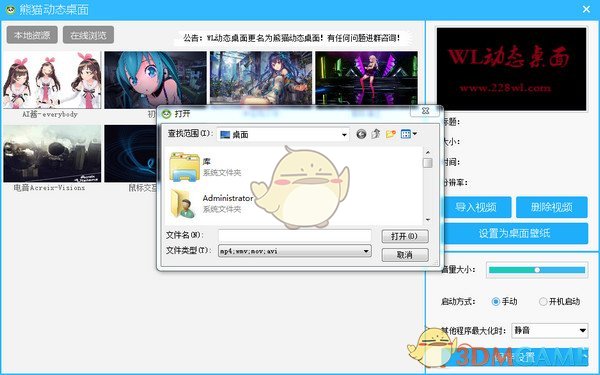This screenshot has height=375, width=600.
Task: Select the 手动 startup radio button
Action: pos(496,302)
